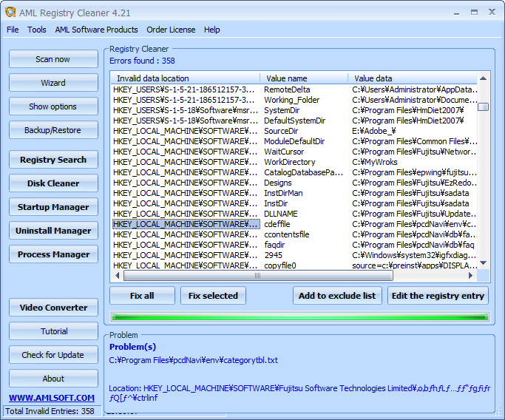The width and height of the screenshot is (505, 420).
Task: Click the vertical scrollbar thumb
Action: [x=483, y=106]
